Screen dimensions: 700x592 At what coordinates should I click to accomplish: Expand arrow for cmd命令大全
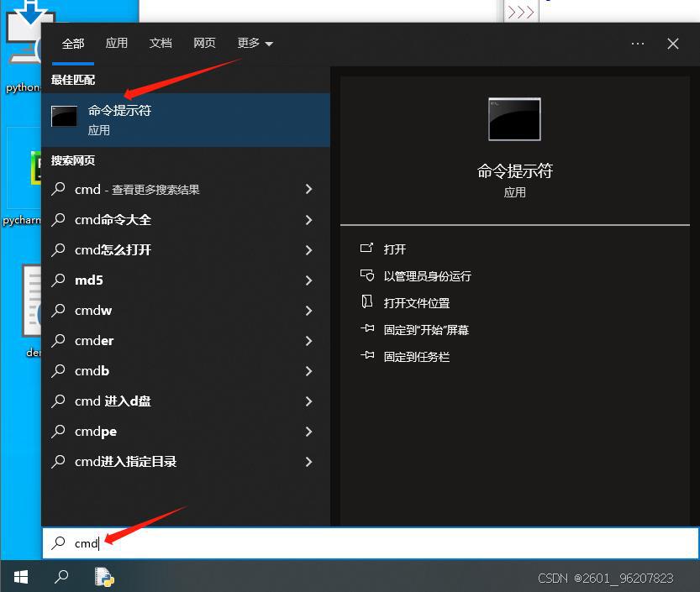click(x=308, y=220)
